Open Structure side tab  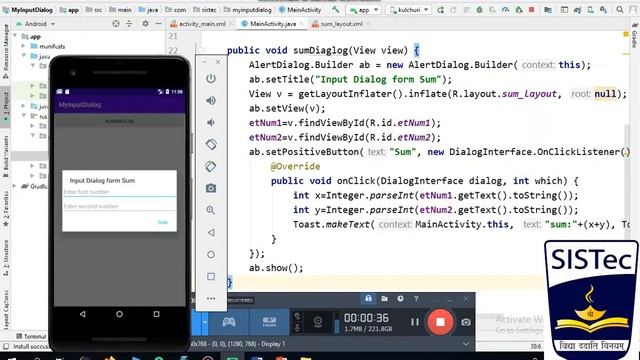[5, 257]
